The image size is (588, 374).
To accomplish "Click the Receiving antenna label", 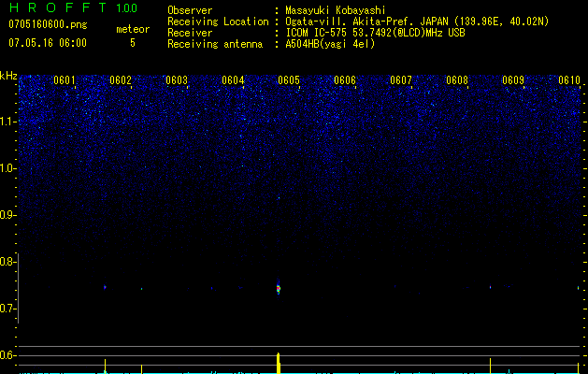I will tap(215, 44).
